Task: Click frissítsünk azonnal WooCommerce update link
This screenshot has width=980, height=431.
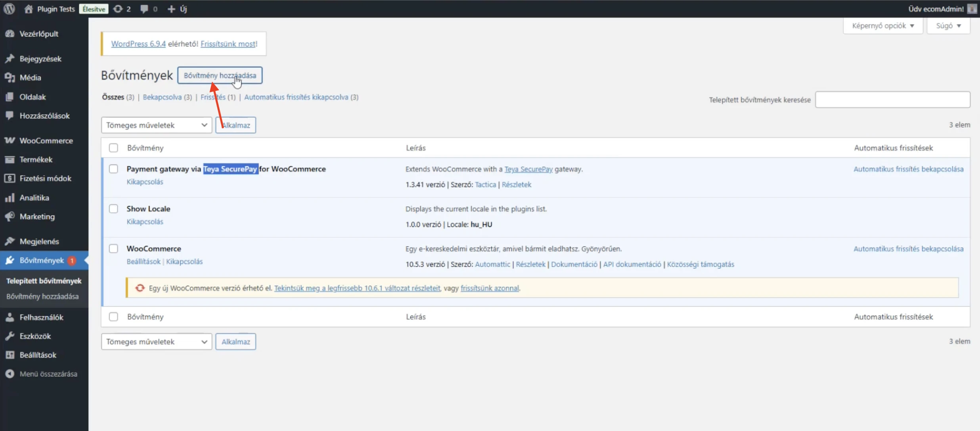Action: click(489, 288)
